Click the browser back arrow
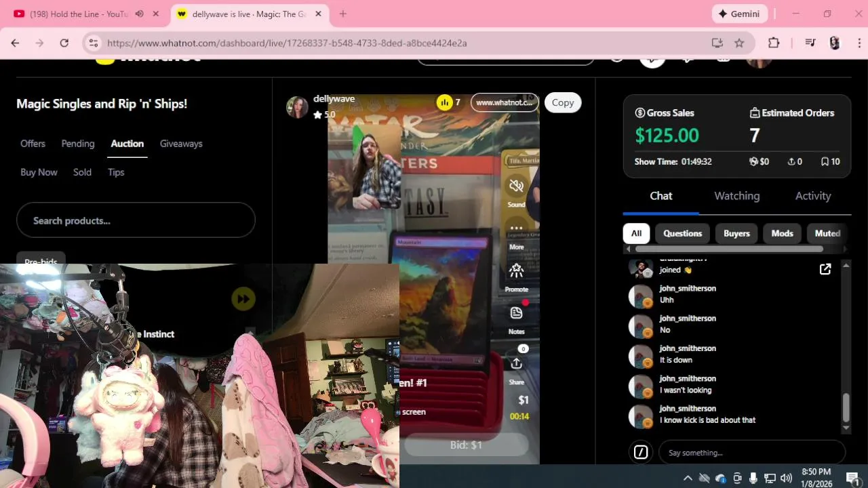868x488 pixels. pos(15,43)
